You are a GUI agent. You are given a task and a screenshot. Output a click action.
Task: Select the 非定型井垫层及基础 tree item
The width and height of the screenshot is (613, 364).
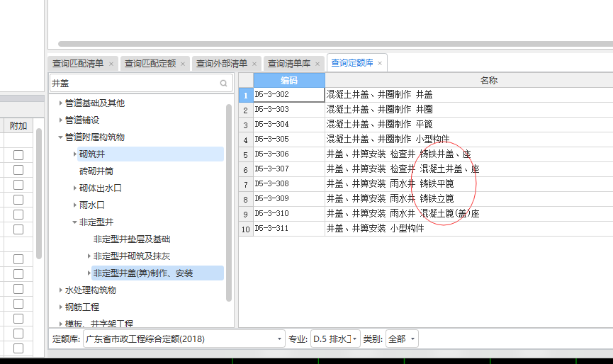click(132, 239)
